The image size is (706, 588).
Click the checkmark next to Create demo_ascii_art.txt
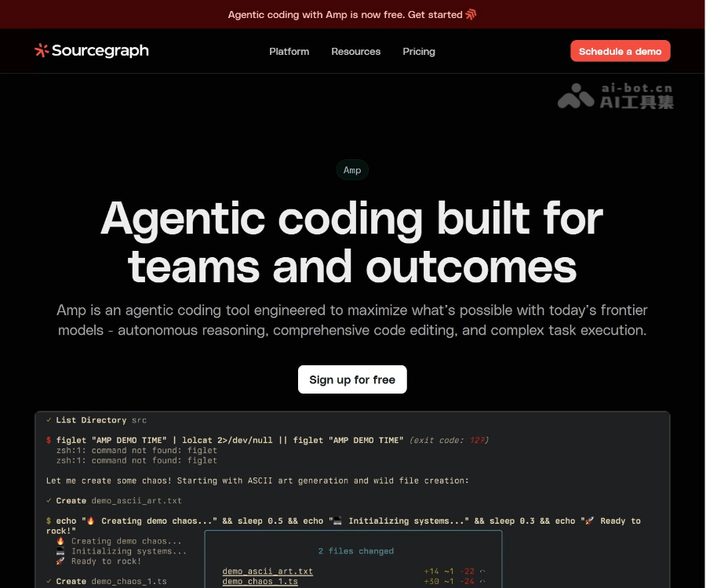point(49,500)
